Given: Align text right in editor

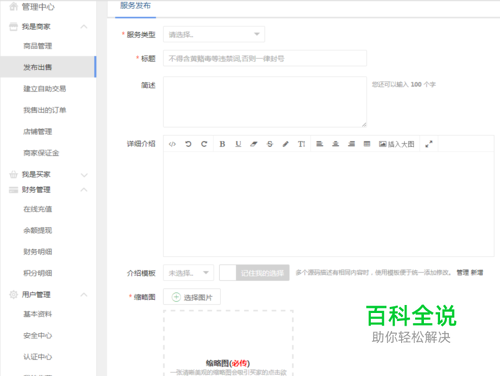Looking at the screenshot, I should pyautogui.click(x=351, y=144).
